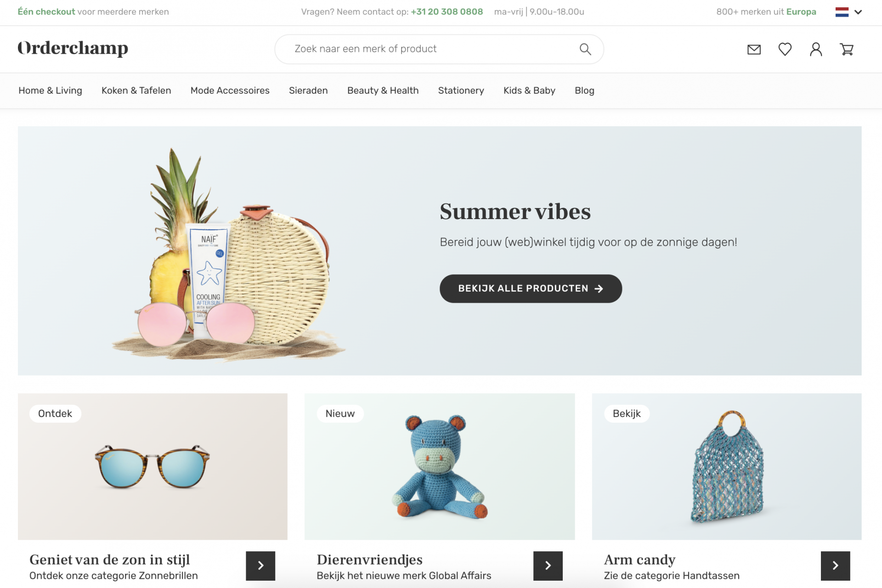Click arrow button beside Dierenvriendjes
The height and width of the screenshot is (588, 882).
point(548,565)
